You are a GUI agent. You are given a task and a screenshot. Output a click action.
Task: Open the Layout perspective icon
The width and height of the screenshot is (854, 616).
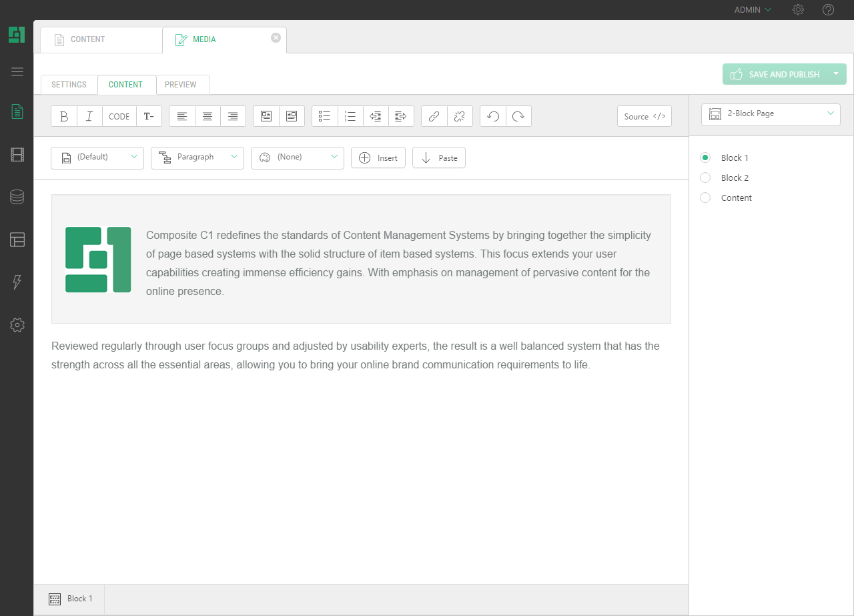(17, 240)
